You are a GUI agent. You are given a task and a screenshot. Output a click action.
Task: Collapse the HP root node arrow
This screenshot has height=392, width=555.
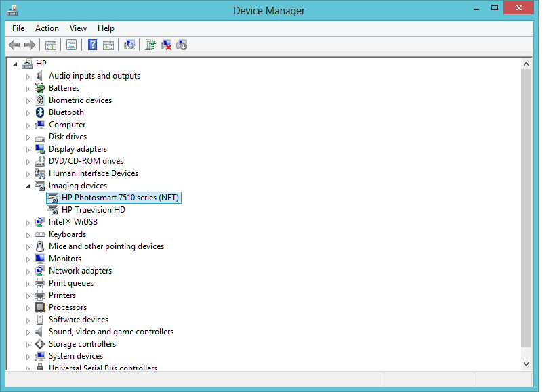click(x=15, y=64)
